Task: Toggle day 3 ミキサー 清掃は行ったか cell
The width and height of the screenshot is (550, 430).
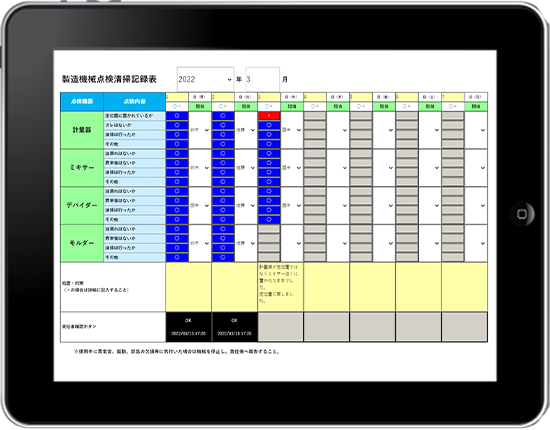Action: pyautogui.click(x=269, y=173)
